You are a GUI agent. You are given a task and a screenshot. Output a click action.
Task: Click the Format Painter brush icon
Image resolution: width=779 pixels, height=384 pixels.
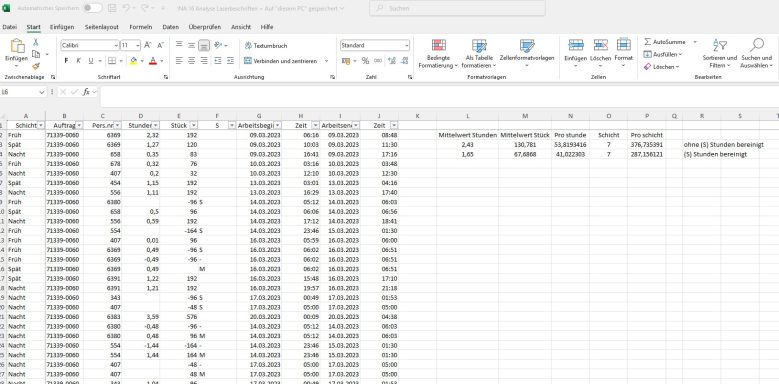click(x=36, y=66)
